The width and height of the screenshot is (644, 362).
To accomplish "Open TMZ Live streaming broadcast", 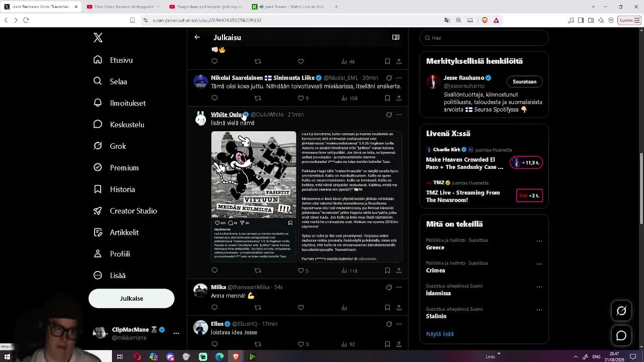I will (484, 192).
